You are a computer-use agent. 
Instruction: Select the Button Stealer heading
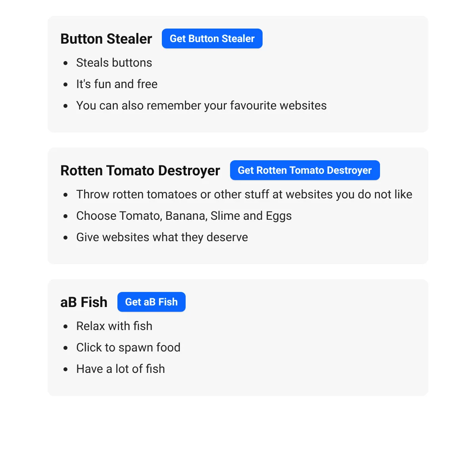click(106, 39)
